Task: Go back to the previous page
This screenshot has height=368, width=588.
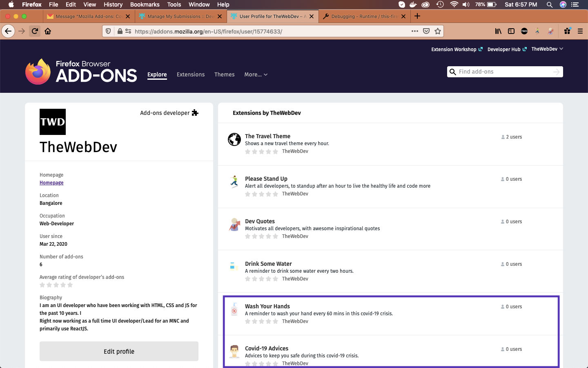Action: click(8, 31)
